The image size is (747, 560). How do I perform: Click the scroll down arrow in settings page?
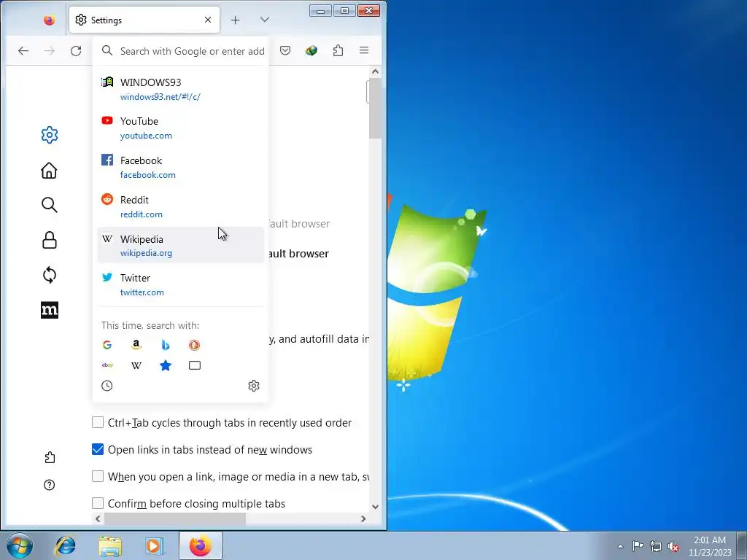[x=376, y=507]
